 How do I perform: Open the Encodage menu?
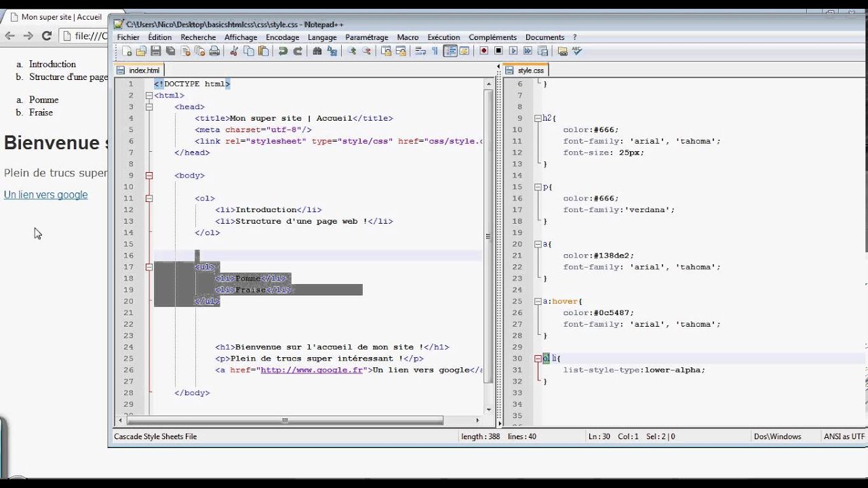click(x=282, y=37)
